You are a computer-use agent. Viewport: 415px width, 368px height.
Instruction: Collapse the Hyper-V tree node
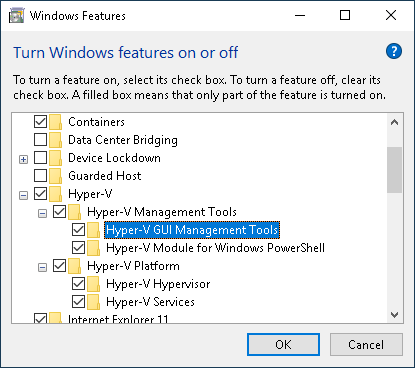[23, 196]
